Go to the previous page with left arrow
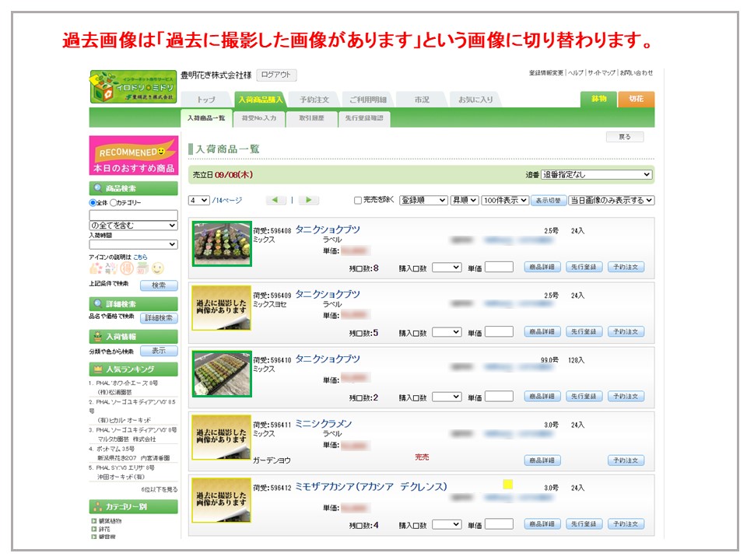Image resolution: width=747 pixels, height=560 pixels. coord(275,200)
